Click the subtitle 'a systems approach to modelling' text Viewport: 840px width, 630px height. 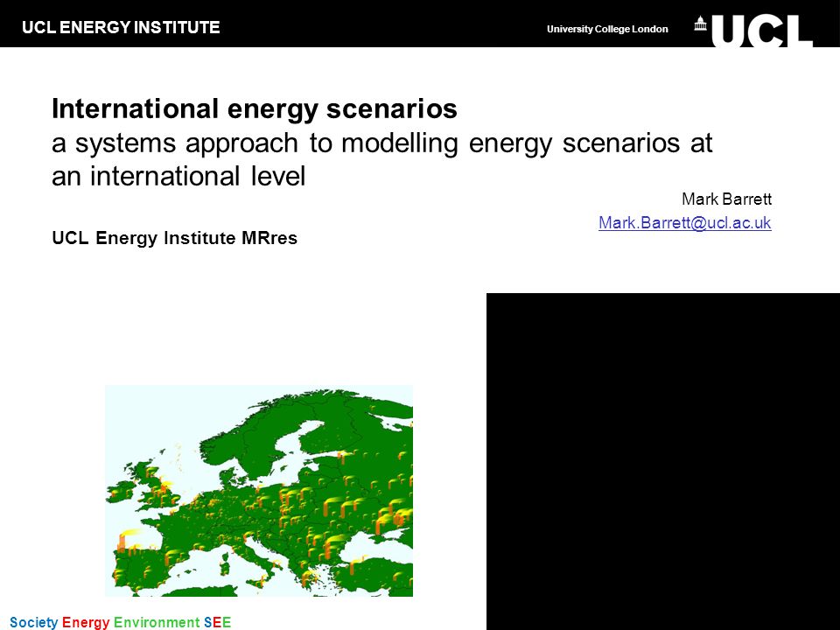pyautogui.click(x=255, y=143)
